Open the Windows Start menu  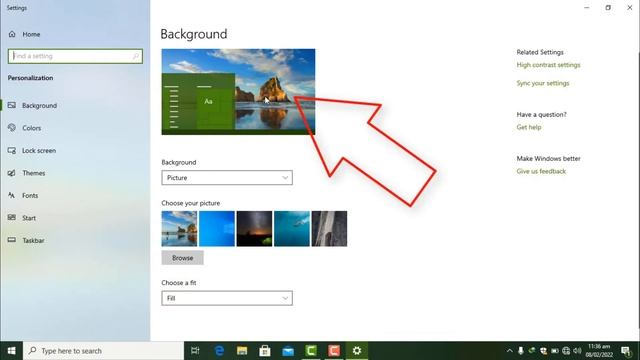11,351
